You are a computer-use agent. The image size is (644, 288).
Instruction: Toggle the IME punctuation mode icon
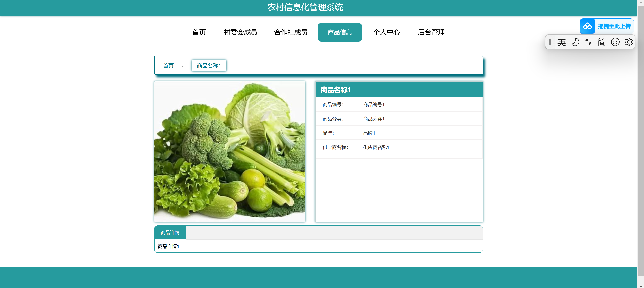click(588, 42)
